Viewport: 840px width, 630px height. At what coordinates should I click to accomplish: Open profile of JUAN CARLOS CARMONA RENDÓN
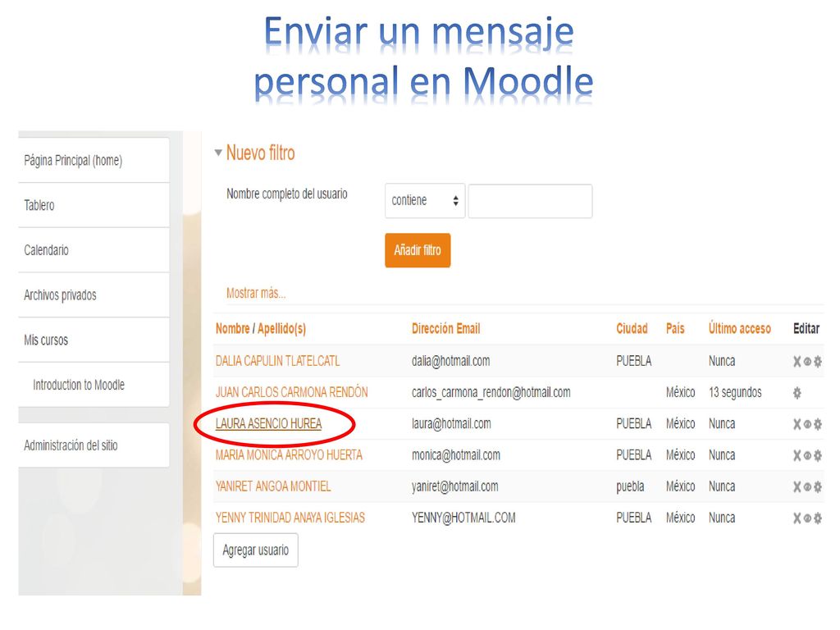tap(291, 392)
